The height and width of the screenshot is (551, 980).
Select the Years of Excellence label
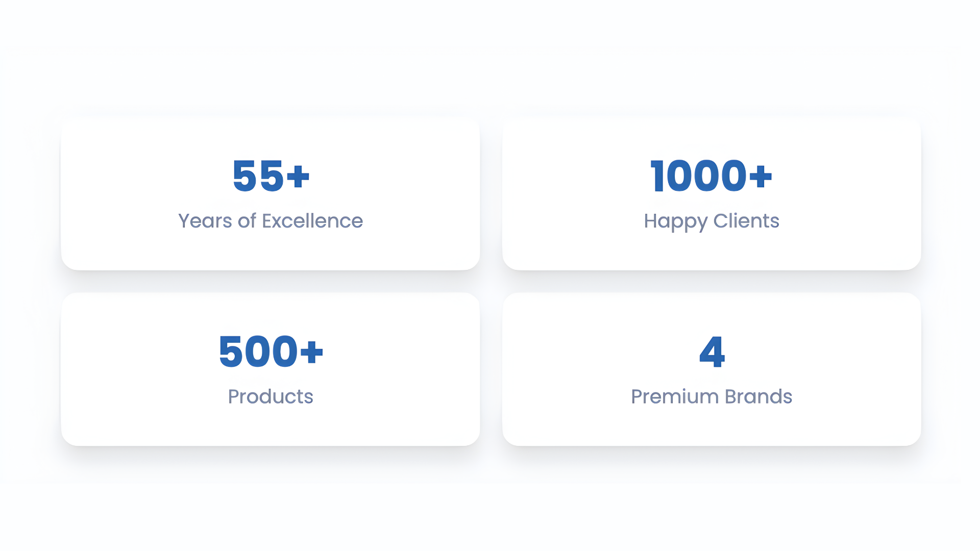coord(271,221)
